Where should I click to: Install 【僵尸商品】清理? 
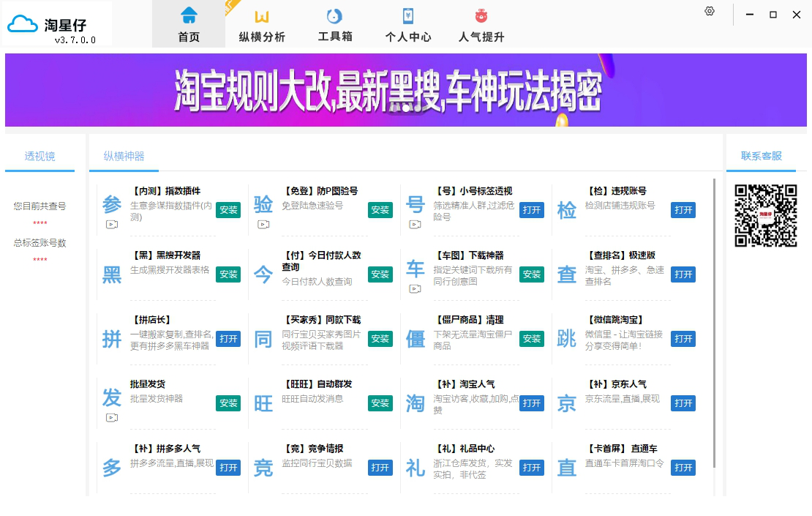532,339
